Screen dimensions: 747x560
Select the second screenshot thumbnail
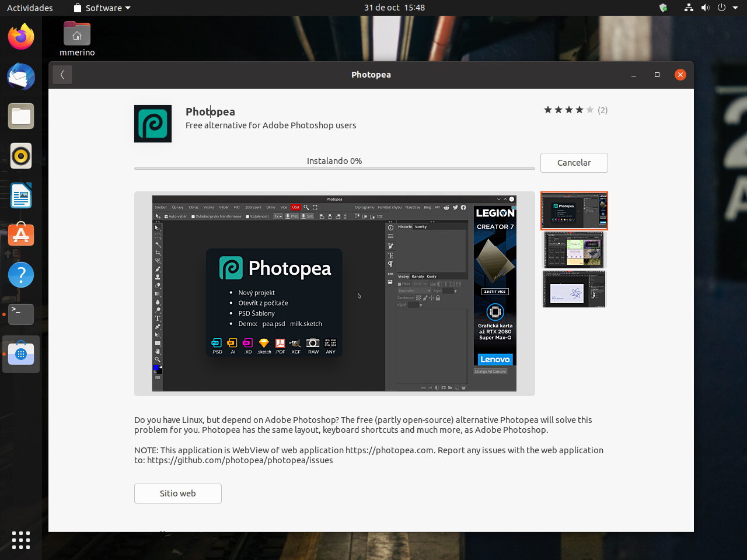pos(574,250)
